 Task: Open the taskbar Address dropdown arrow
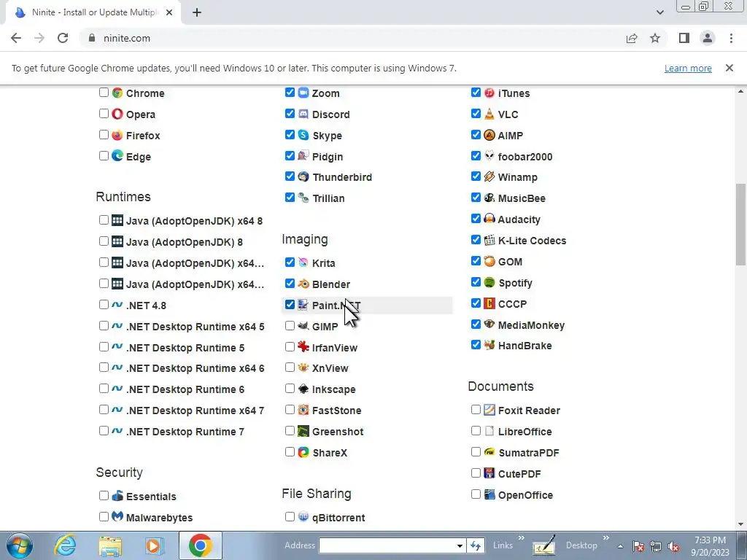460,545
